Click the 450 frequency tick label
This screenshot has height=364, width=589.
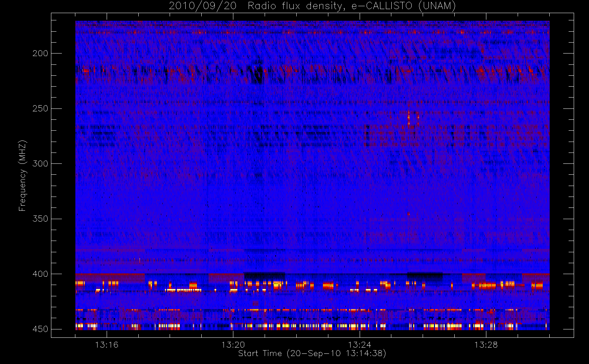tap(40, 329)
